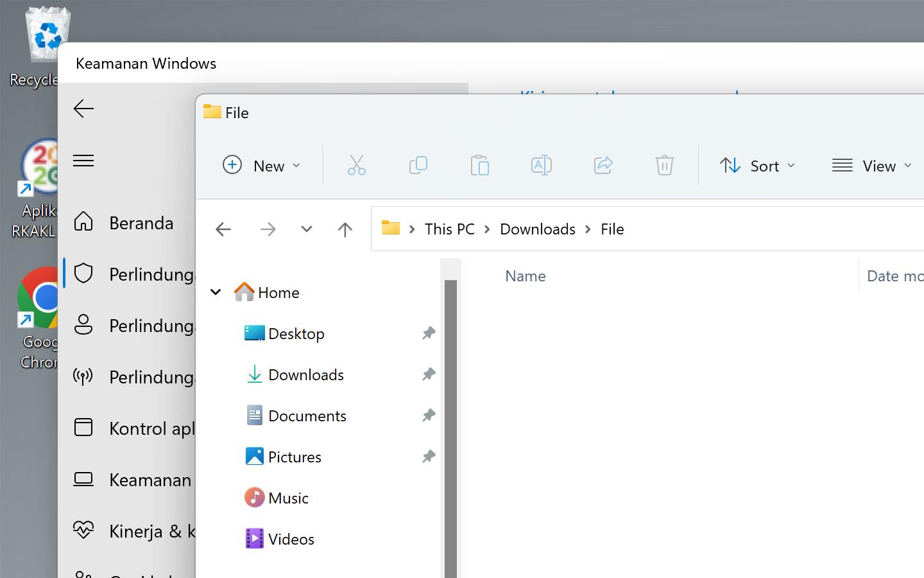The width and height of the screenshot is (924, 578).
Task: Open the View layout dropdown
Action: pyautogui.click(x=871, y=166)
